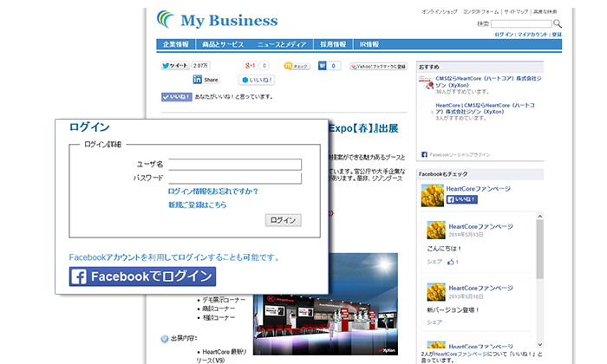Click the first recommendation thumbnail icon
Screen dimensions: 607x364
[x=427, y=82]
